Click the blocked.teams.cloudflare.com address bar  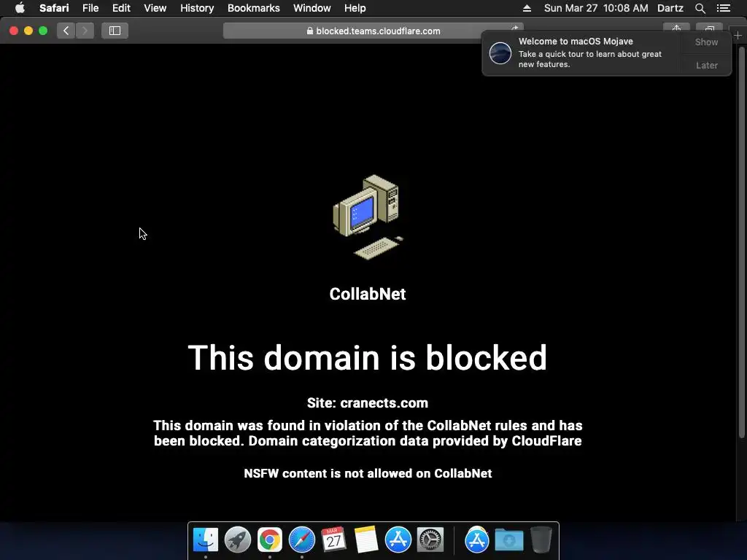(373, 31)
